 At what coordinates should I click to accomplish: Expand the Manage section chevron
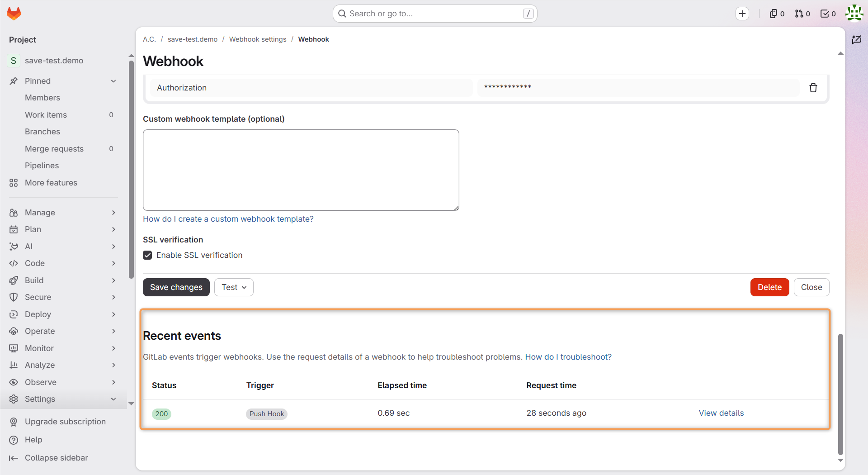[x=113, y=213]
